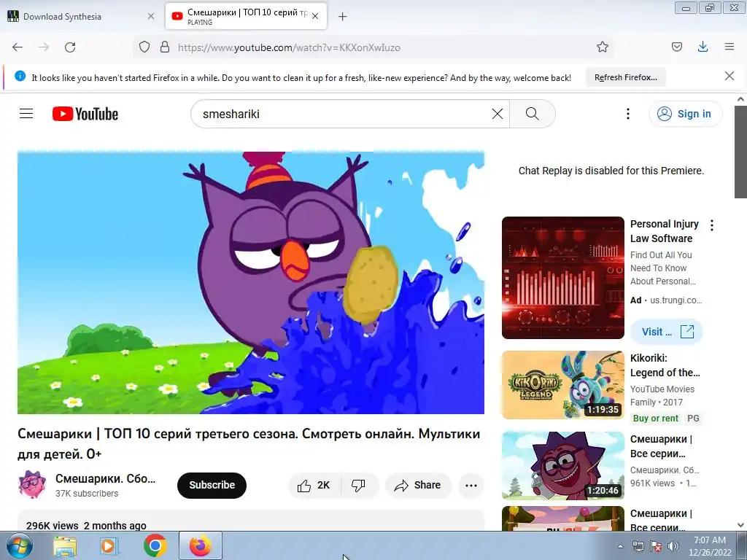The height and width of the screenshot is (560, 747).
Task: Click the Visit button on the ad
Action: click(667, 332)
